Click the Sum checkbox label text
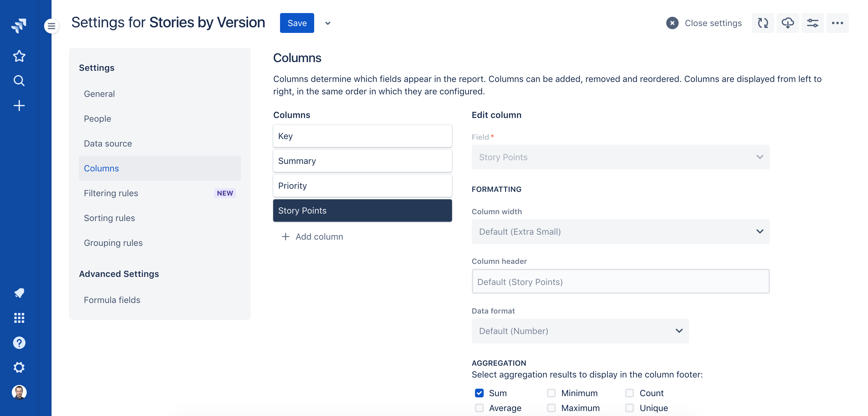Viewport: 868px width, 416px height. click(498, 393)
